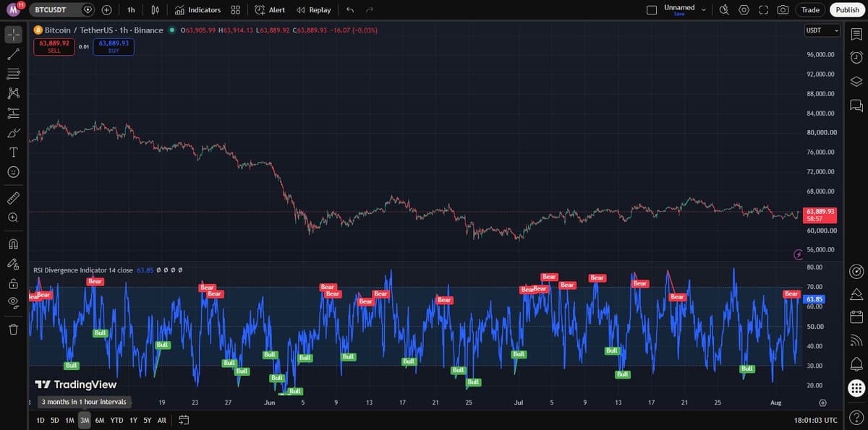
Task: Select the All date range tab
Action: coord(162,420)
